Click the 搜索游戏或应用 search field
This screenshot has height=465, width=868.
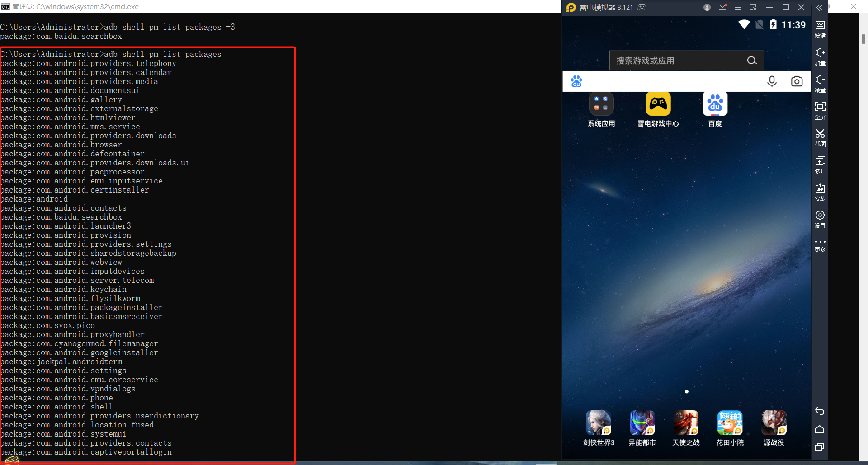pyautogui.click(x=678, y=60)
